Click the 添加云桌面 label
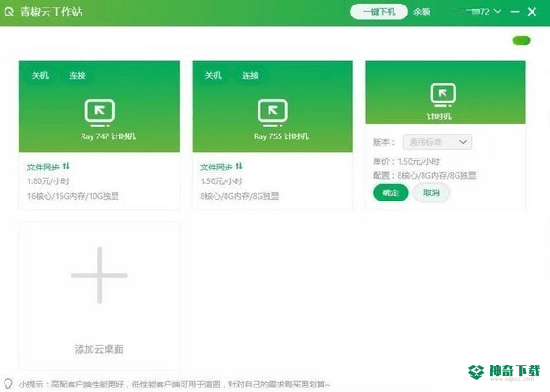The width and height of the screenshot is (550, 392). click(99, 349)
